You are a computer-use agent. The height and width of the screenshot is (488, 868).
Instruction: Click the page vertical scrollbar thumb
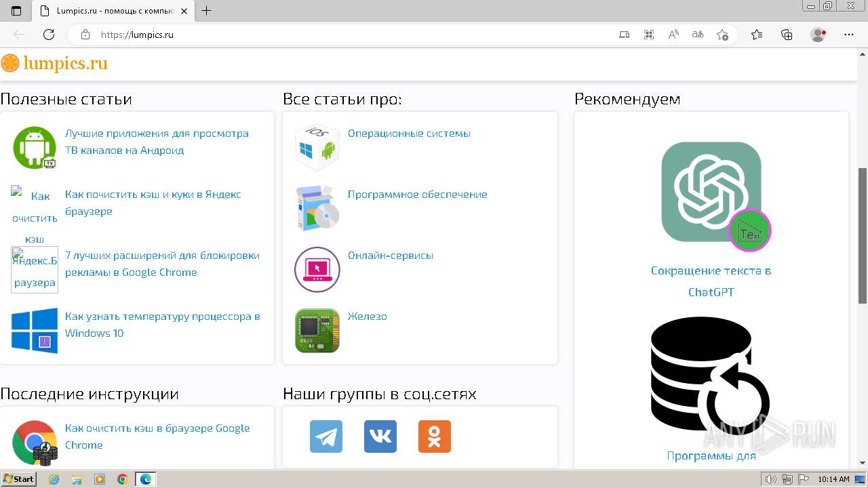click(x=863, y=235)
